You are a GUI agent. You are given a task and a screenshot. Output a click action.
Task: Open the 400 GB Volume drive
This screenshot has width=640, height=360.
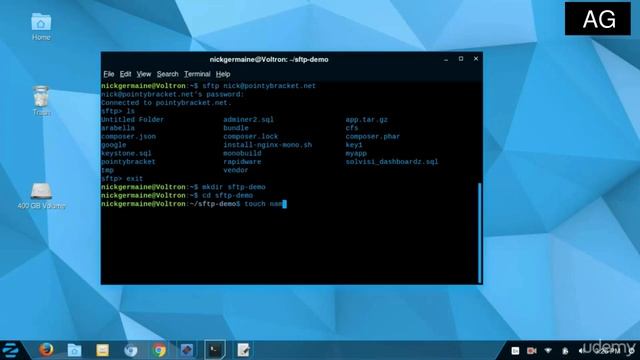click(x=41, y=196)
